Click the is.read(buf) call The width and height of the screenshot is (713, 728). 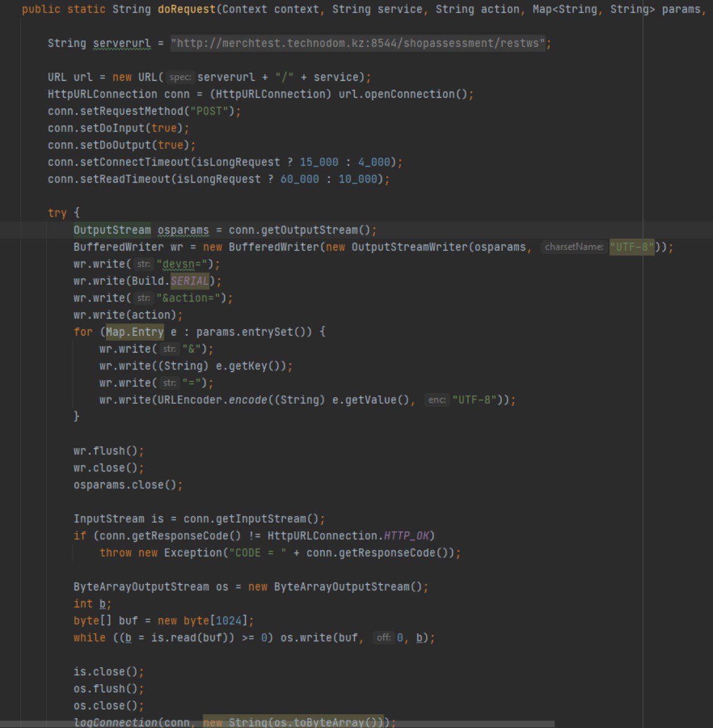click(189, 638)
